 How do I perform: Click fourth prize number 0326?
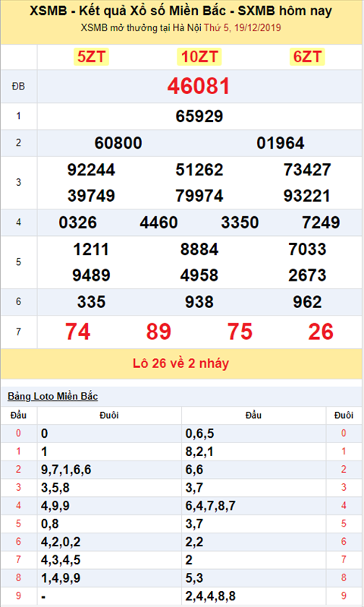(x=78, y=222)
